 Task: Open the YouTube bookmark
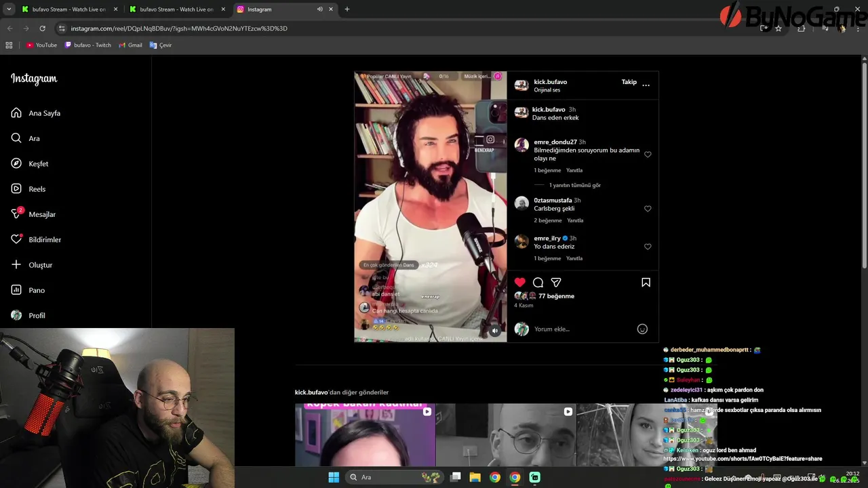(41, 45)
